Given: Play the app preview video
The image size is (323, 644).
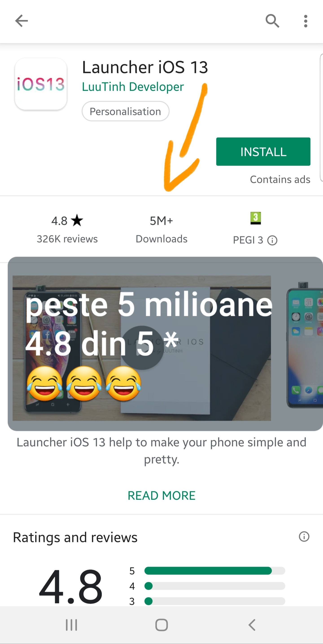Looking at the screenshot, I should tap(142, 348).
